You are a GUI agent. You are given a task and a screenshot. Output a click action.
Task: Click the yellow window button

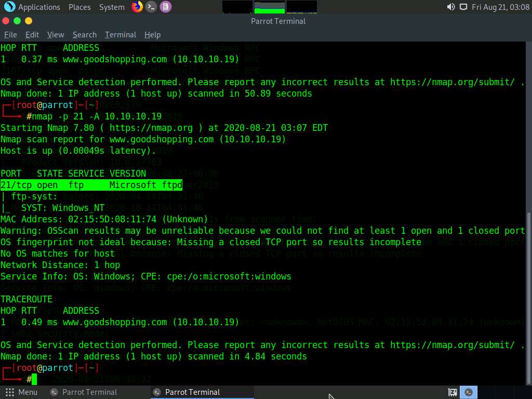tap(29, 21)
